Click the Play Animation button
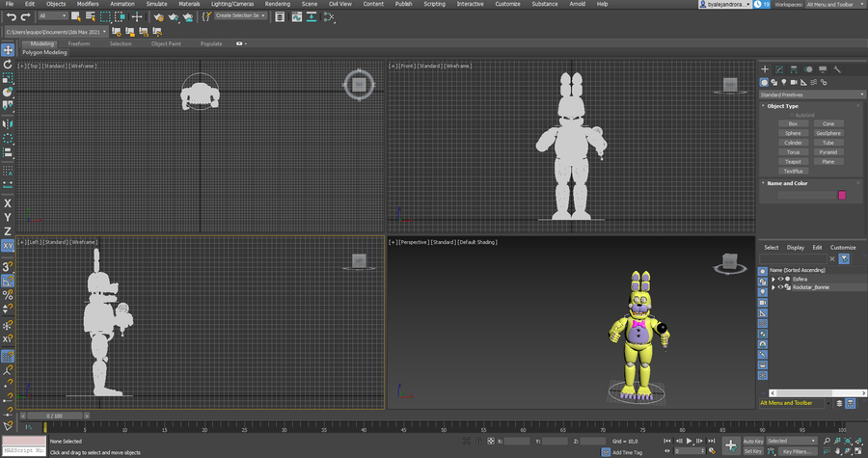 click(x=690, y=441)
